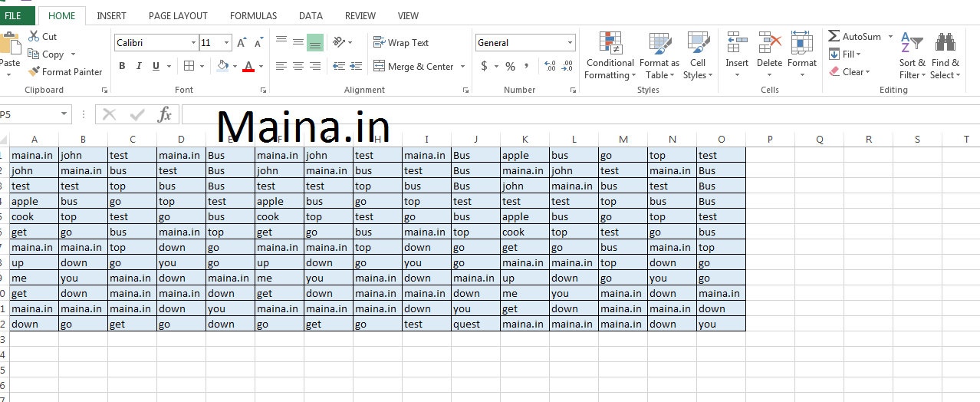
Task: Click the middle align icon
Action: [298, 42]
